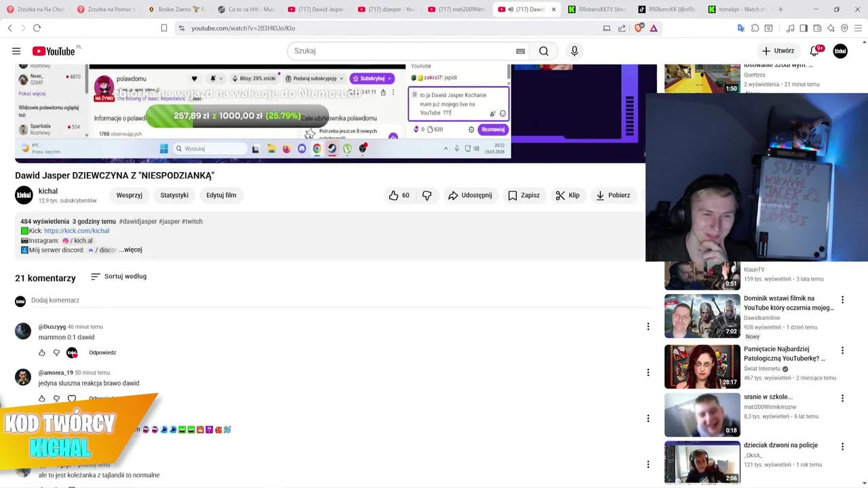Like the comment from @Duszyyg
Image resolution: width=868 pixels, height=488 pixels.
[42, 352]
